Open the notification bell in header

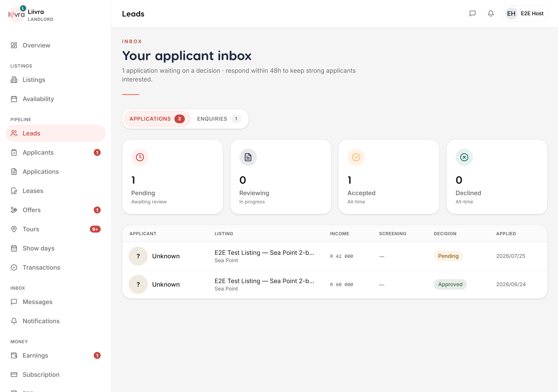tap(491, 13)
